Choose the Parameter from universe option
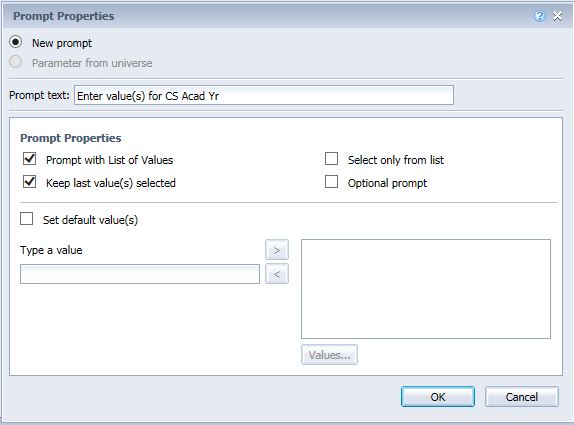 click(x=16, y=62)
